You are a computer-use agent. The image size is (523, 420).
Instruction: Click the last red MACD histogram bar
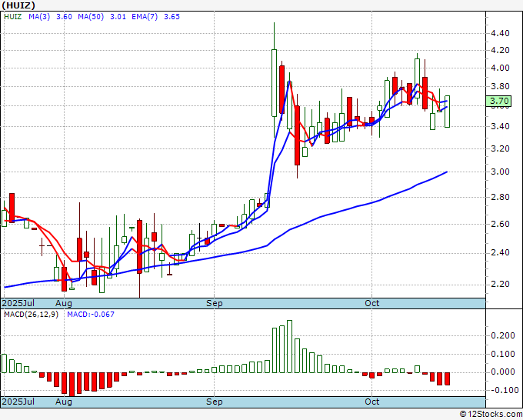[448, 379]
